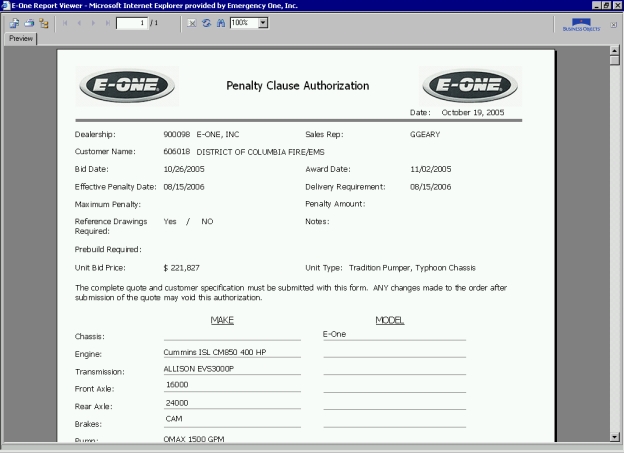Close the current view with small X
The height and width of the screenshot is (453, 624).
point(613,25)
